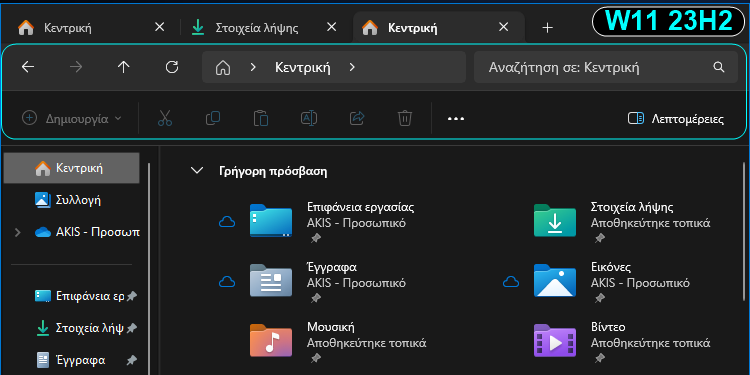Click the Cut scissors icon
This screenshot has width=750, height=375.
point(165,118)
